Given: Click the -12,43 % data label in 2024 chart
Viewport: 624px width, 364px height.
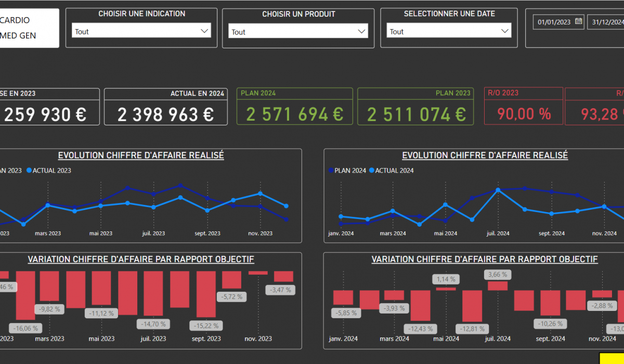Looking at the screenshot, I should [x=421, y=329].
